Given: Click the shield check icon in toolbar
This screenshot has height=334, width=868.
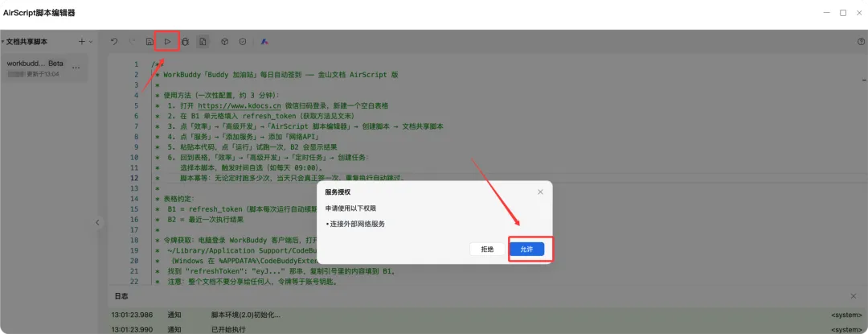Looking at the screenshot, I should coord(243,41).
